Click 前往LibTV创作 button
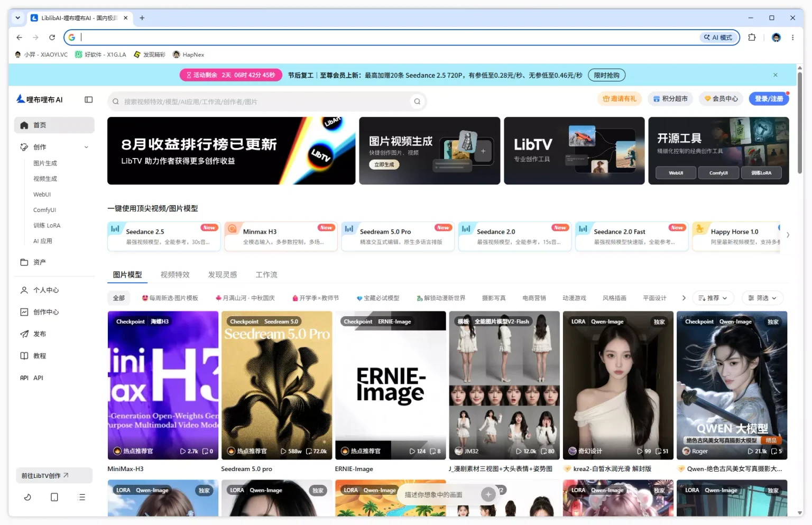Image resolution: width=812 pixels, height=525 pixels. (x=54, y=475)
